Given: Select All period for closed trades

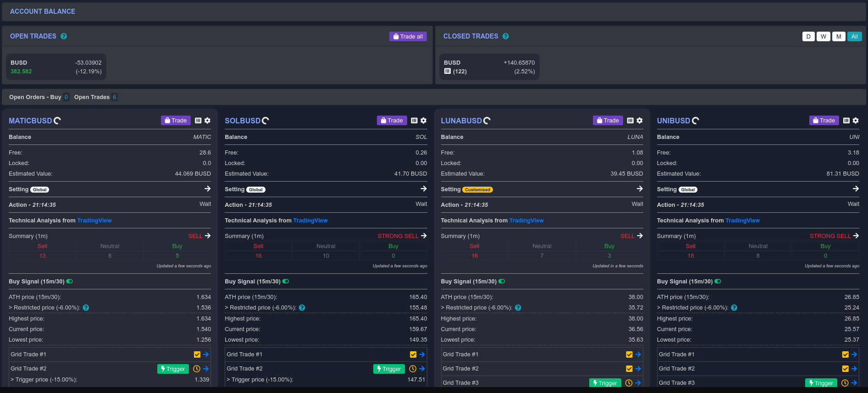Looking at the screenshot, I should (855, 37).
